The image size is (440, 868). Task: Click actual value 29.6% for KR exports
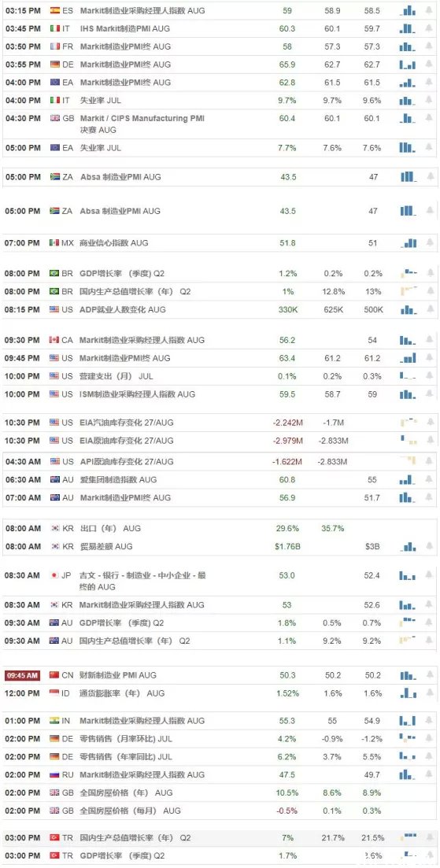pyautogui.click(x=287, y=528)
